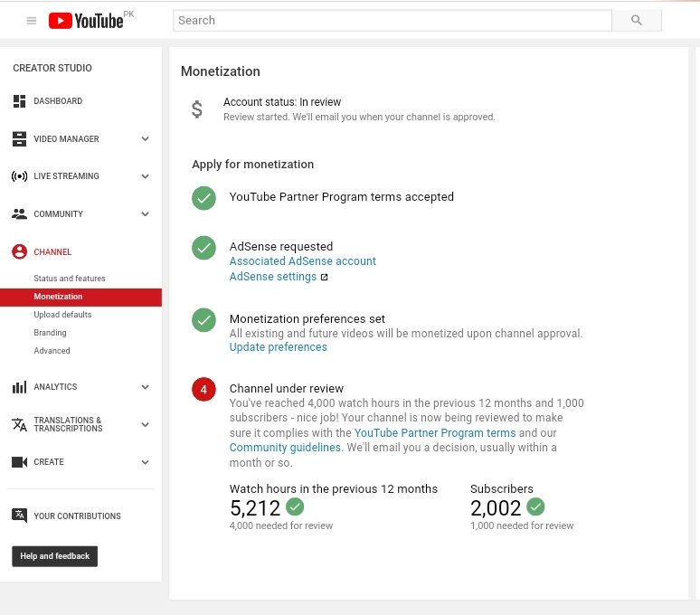Screen dimensions: 700x615
Task: Click the 5,212 watch hours value
Action: click(x=255, y=508)
